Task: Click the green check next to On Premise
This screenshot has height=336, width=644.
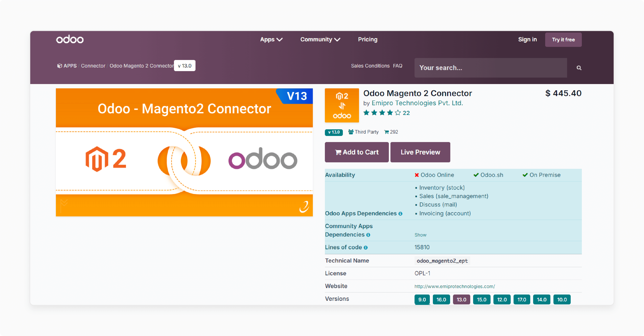Action: pyautogui.click(x=525, y=175)
